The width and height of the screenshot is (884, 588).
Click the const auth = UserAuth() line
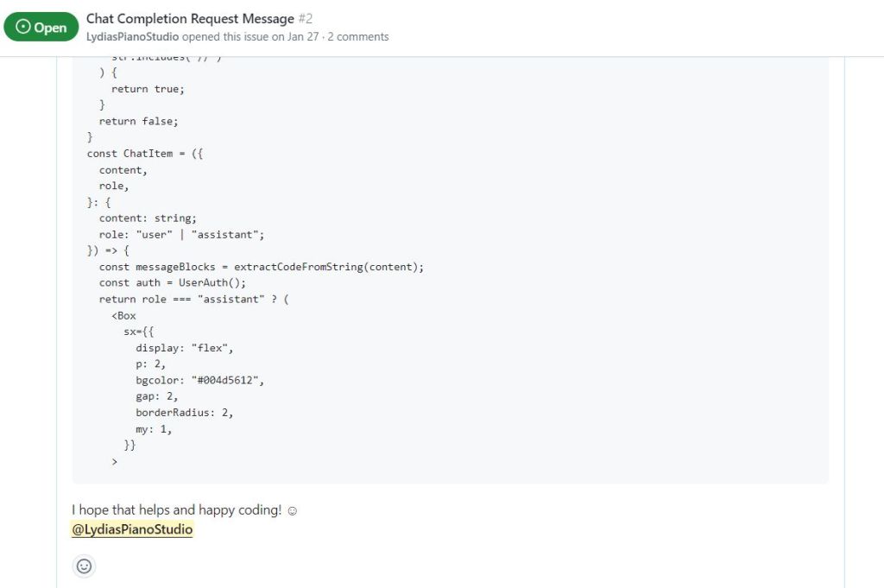coord(173,282)
